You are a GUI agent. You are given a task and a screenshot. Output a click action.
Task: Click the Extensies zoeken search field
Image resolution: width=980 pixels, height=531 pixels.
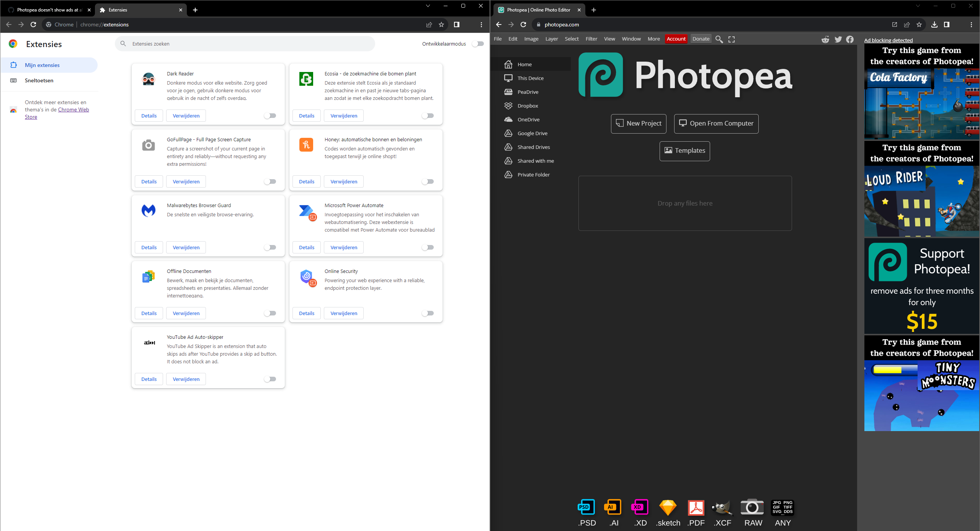point(245,43)
